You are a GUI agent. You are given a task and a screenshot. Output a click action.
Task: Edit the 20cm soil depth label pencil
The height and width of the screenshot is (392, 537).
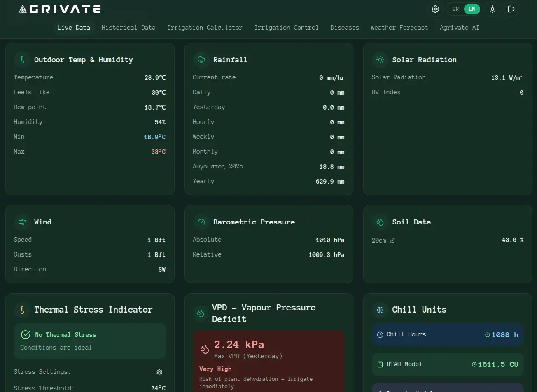pos(392,240)
